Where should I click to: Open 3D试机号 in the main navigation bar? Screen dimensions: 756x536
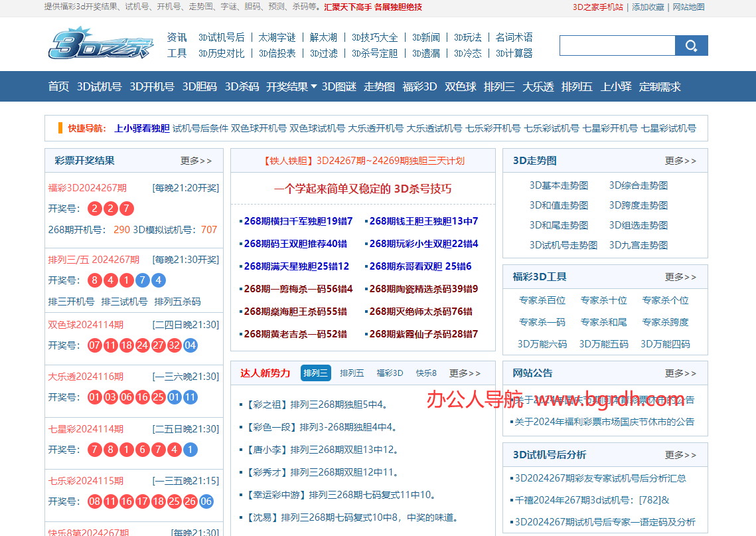[100, 87]
